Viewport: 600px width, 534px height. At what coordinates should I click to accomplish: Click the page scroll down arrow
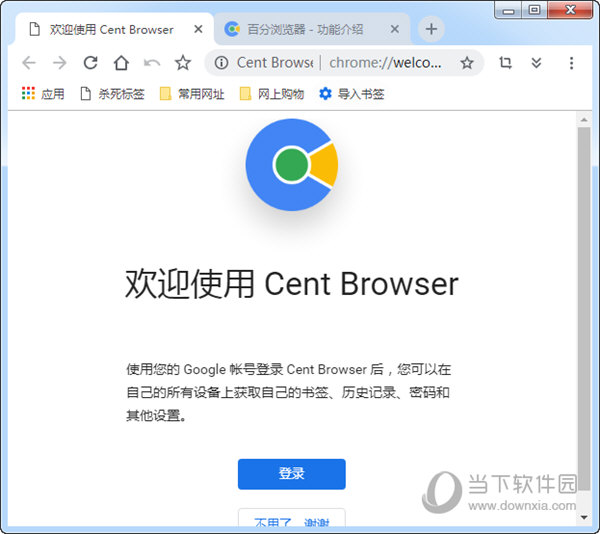point(584,518)
